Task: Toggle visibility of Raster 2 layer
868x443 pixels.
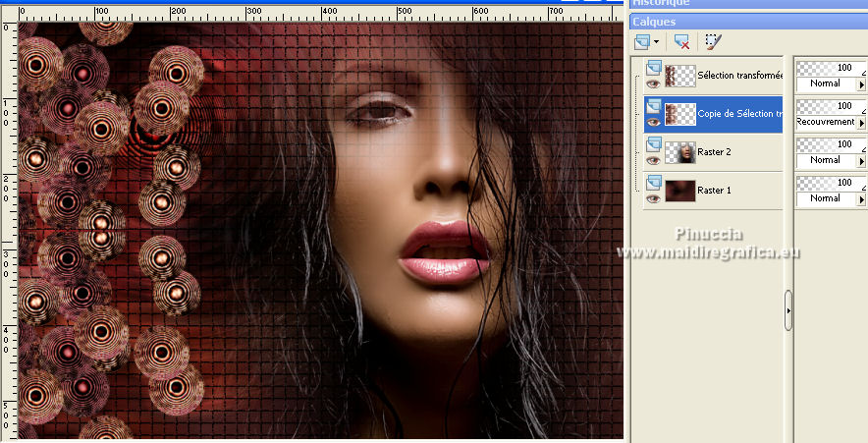Action: 653,160
